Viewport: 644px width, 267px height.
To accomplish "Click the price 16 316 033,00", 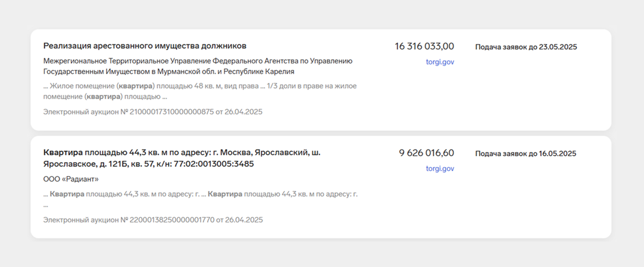I will (424, 46).
